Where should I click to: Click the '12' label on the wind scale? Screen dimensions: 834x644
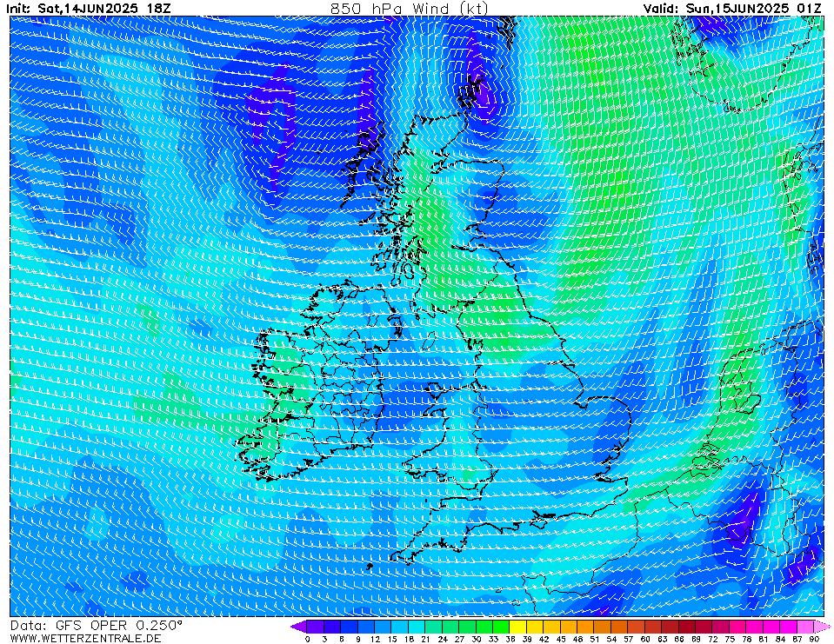tap(375, 639)
